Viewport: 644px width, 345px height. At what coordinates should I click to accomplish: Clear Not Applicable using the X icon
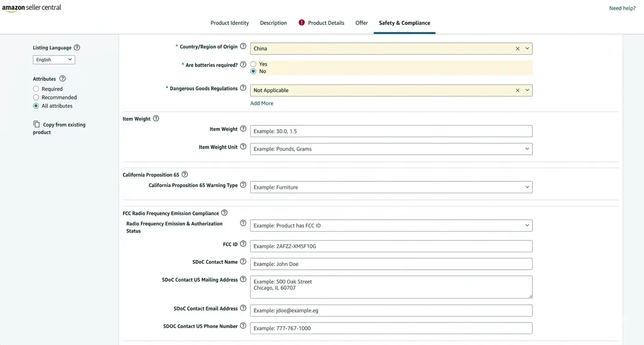(517, 90)
